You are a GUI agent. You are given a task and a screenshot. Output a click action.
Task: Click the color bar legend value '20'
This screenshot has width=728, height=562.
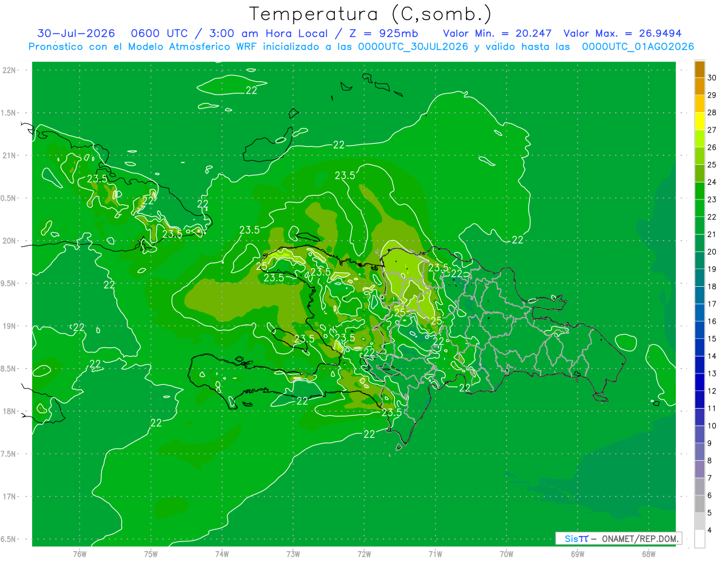point(712,252)
